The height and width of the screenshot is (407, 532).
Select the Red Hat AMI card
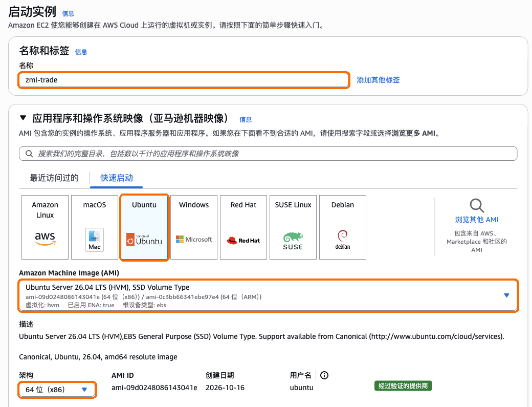pos(243,227)
